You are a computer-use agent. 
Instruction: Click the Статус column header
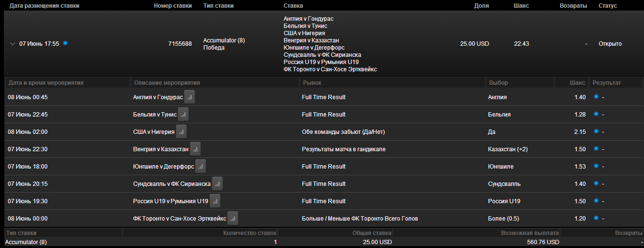point(607,6)
